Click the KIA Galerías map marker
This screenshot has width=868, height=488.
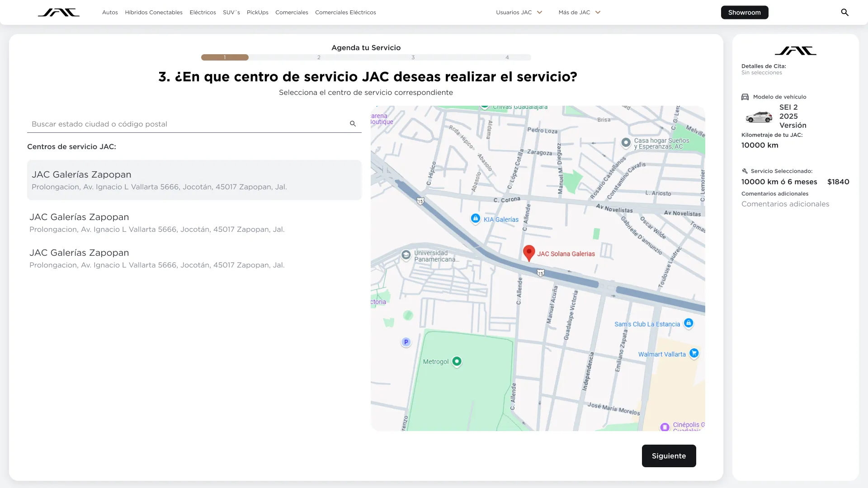(x=475, y=219)
